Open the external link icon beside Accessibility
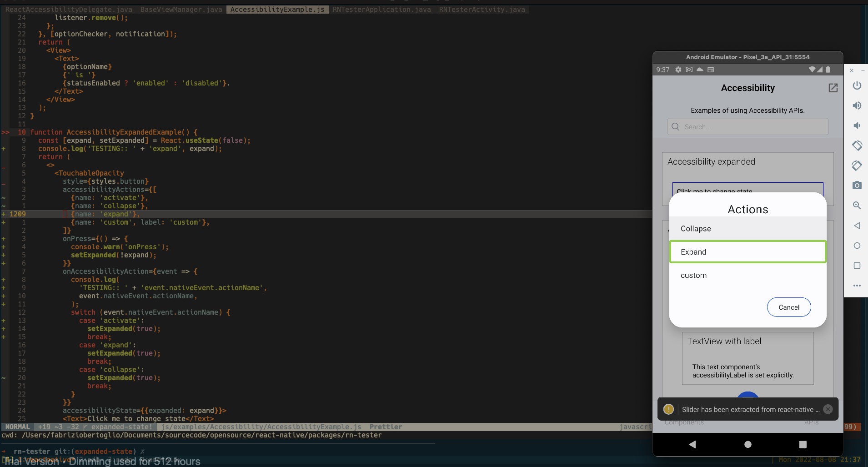 [x=833, y=88]
